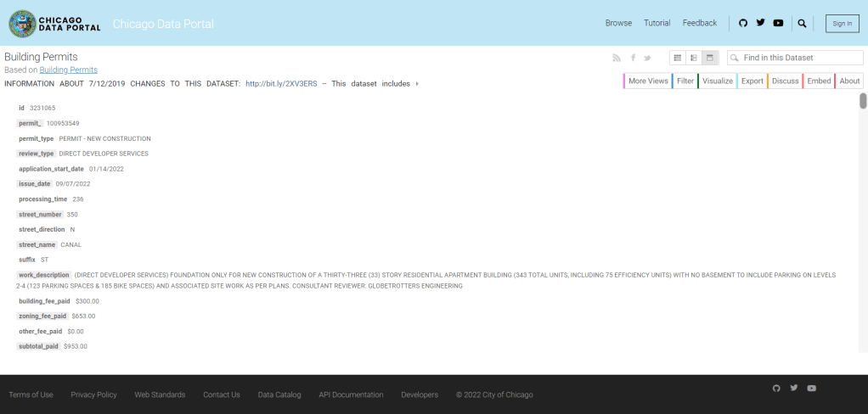Switch to table grid view
The image size is (868, 414).
tap(678, 58)
